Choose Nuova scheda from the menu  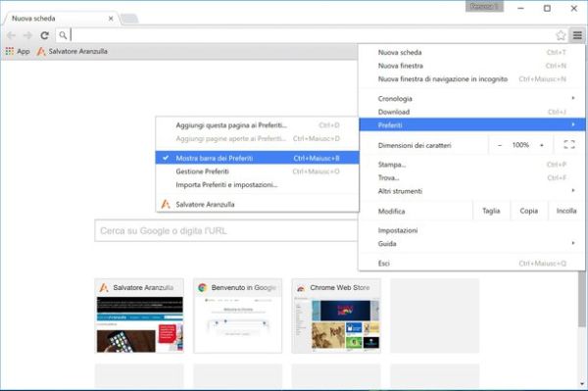tap(471, 53)
